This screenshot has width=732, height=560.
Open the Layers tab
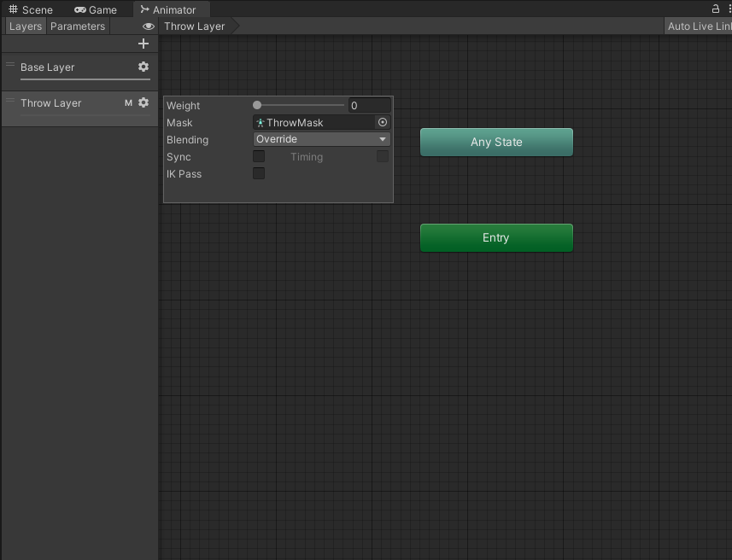(26, 26)
